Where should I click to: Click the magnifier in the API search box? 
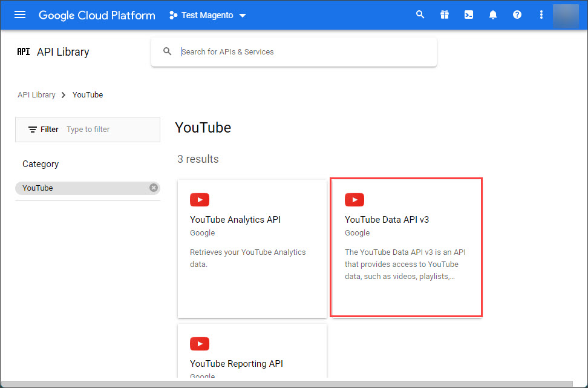(167, 51)
